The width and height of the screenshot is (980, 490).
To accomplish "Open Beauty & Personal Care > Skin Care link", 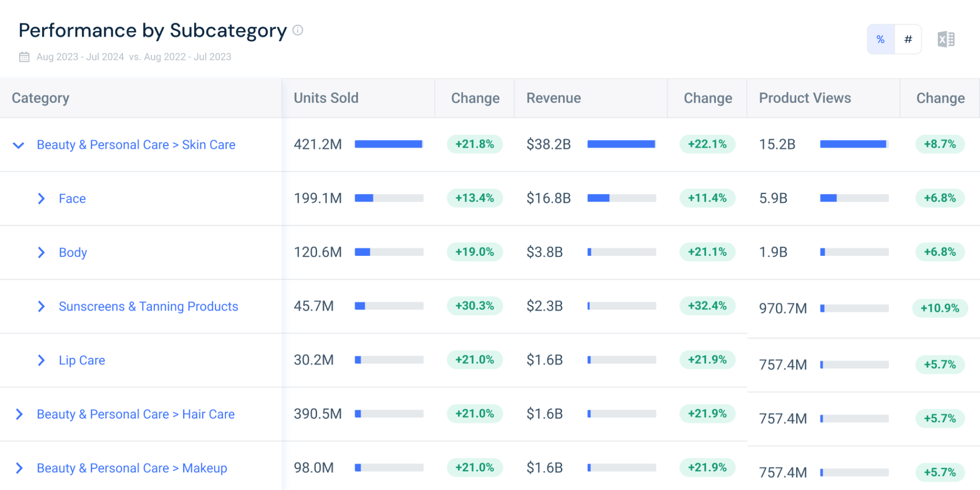I will [x=136, y=145].
